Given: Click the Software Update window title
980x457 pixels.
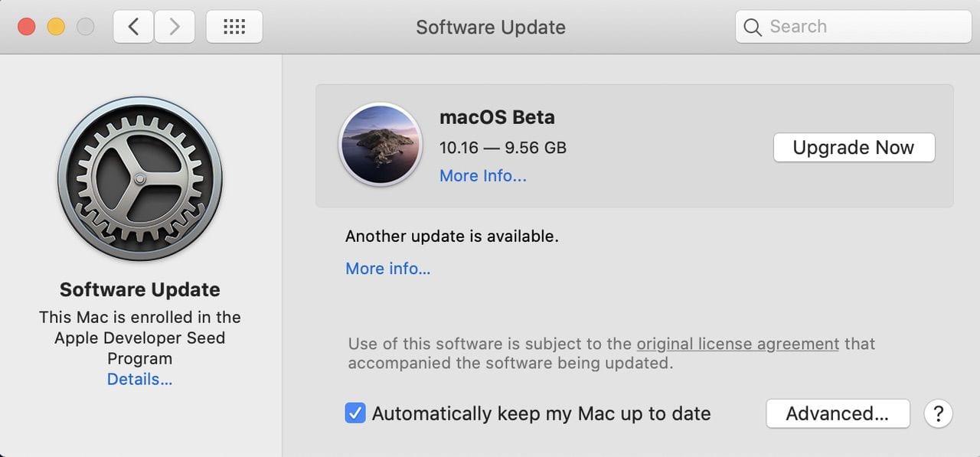Looking at the screenshot, I should click(x=491, y=27).
